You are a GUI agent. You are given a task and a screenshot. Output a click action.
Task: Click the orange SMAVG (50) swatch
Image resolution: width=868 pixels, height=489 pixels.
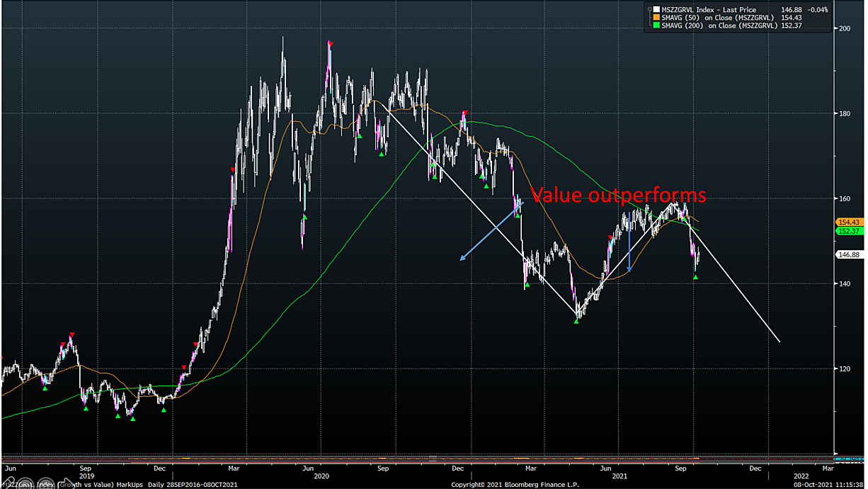pos(655,18)
